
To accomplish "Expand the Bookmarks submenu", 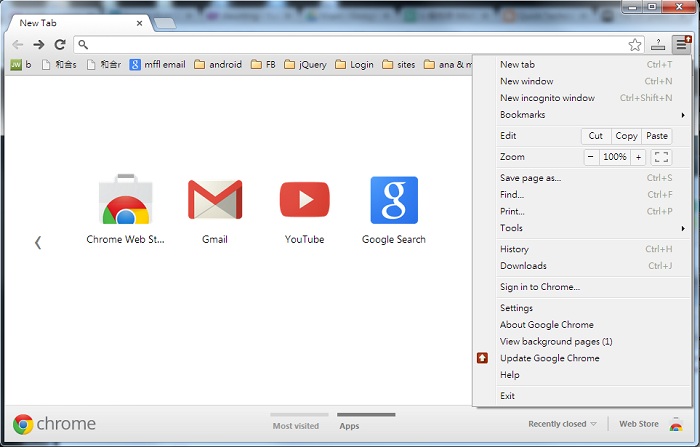I will (x=593, y=115).
